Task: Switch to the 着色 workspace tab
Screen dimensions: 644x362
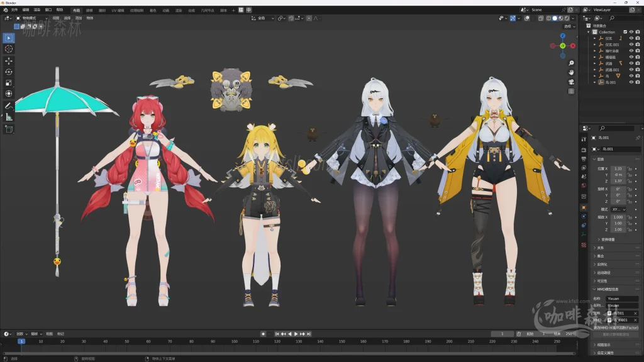Action: (x=153, y=10)
